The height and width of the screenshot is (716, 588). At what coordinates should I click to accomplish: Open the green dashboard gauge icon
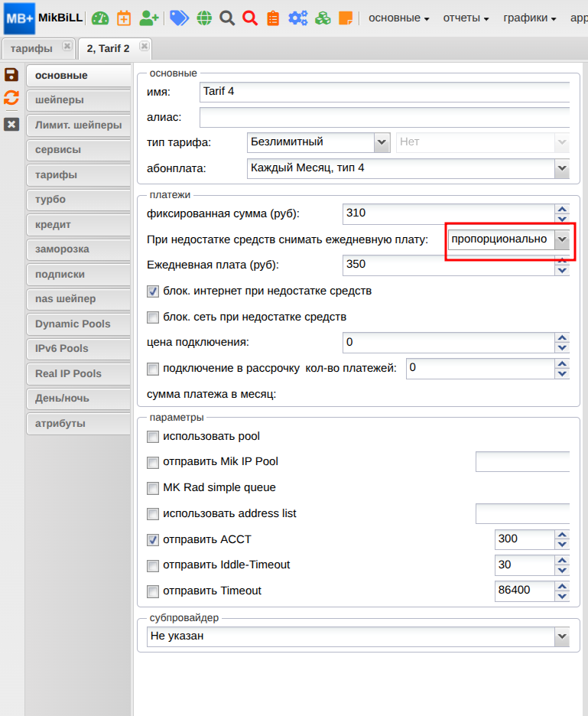click(100, 18)
